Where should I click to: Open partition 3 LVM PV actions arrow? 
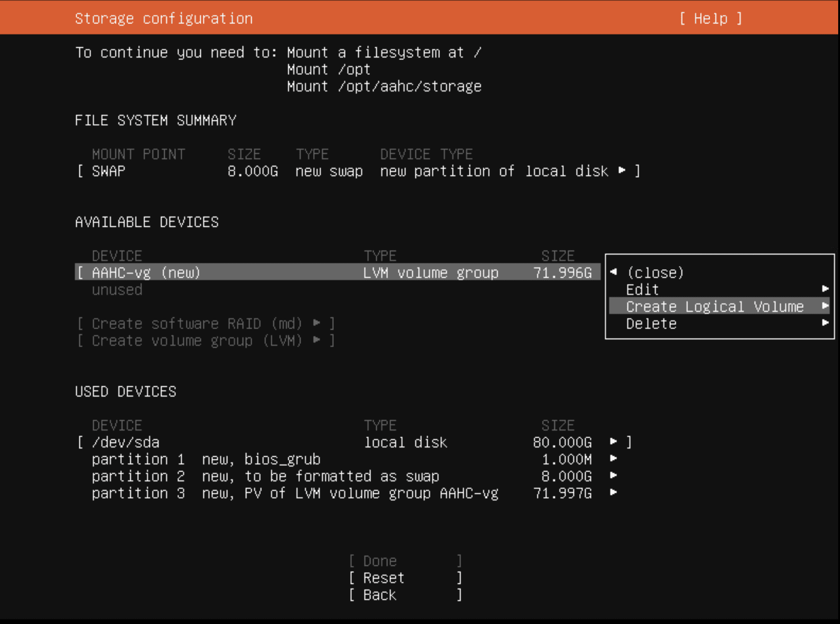[614, 493]
